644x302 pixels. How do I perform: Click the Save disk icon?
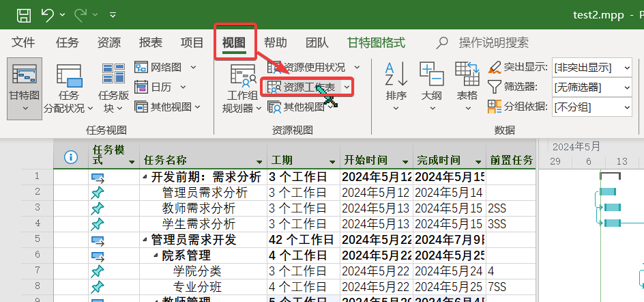23,15
